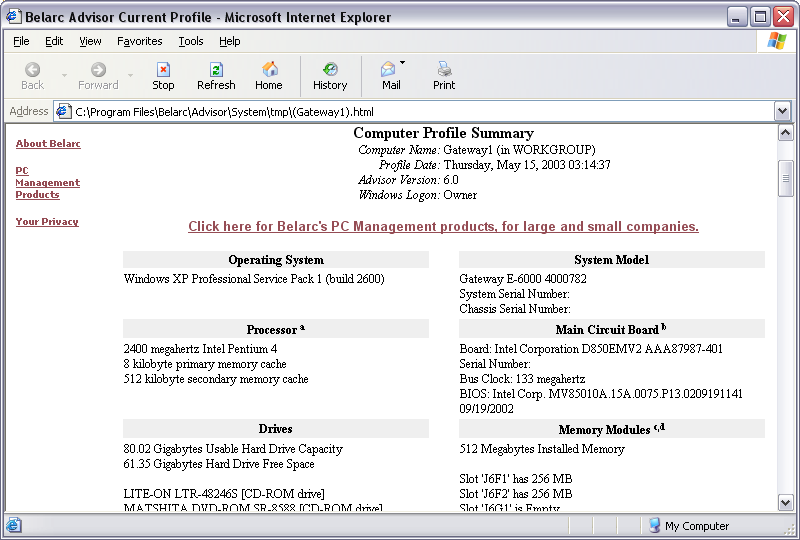
Task: Click the vertical scrollbar thumb
Action: point(786,178)
